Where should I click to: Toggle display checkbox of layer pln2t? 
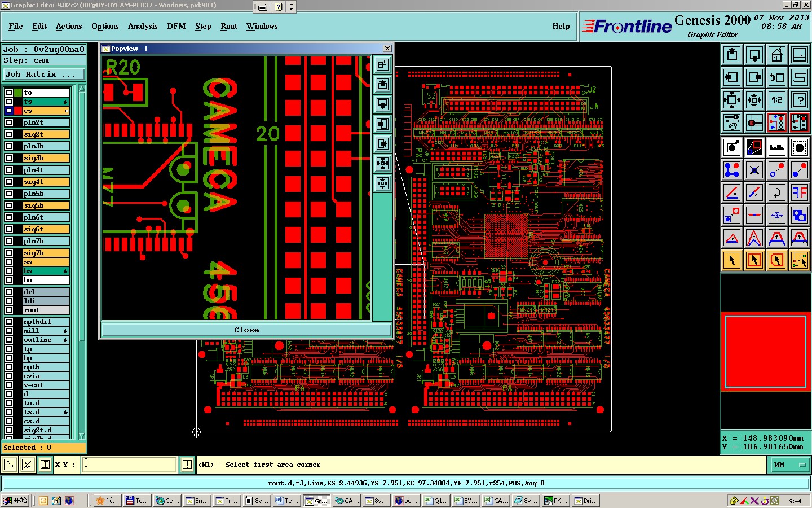(9, 122)
